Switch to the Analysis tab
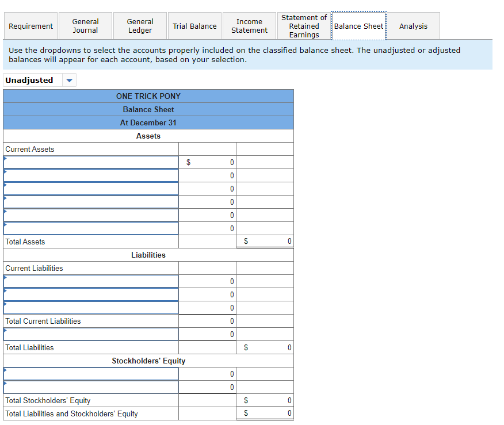Viewport: 504px width, 425px height. [413, 25]
